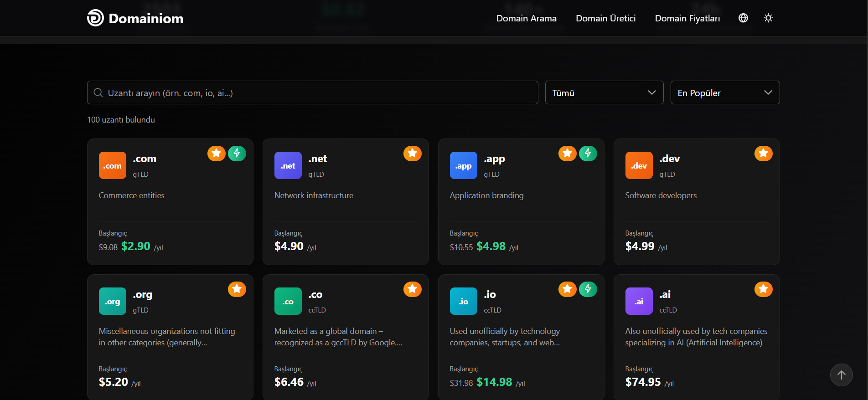Click the teal .org tile icon

click(x=113, y=301)
